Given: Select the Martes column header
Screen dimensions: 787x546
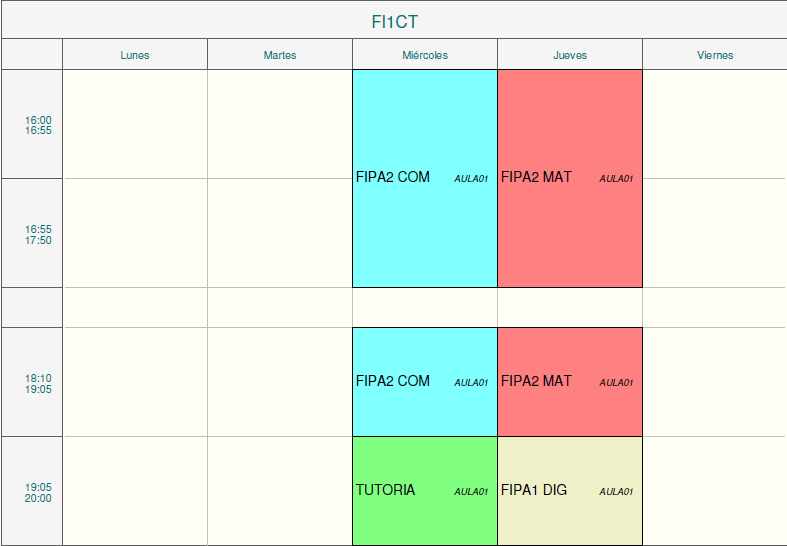Looking at the screenshot, I should pos(280,55).
